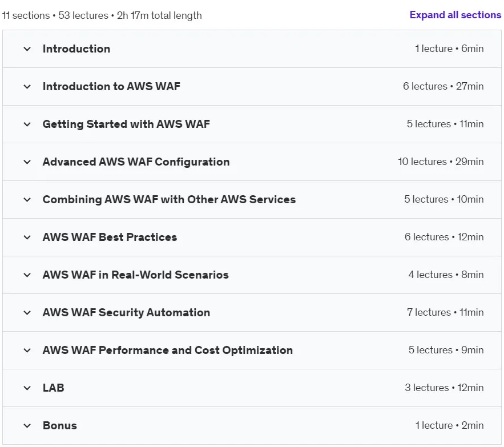Expand AWS WAF Security Automation chevron
504x447 pixels.
(27, 313)
